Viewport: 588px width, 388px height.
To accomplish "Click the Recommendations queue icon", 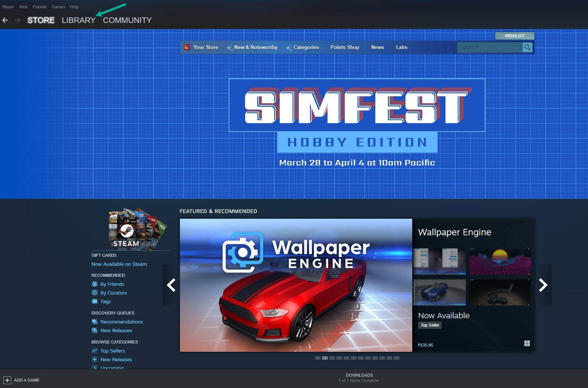I will point(95,322).
